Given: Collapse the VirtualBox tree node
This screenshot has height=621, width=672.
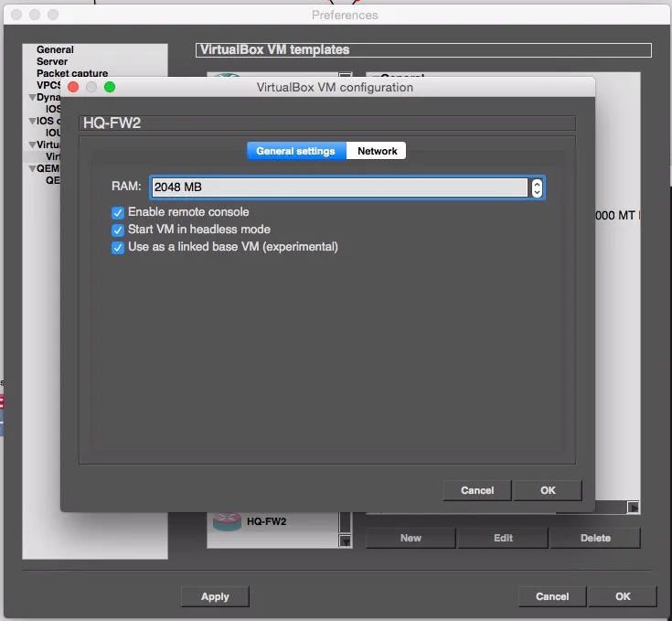Looking at the screenshot, I should pos(32,145).
